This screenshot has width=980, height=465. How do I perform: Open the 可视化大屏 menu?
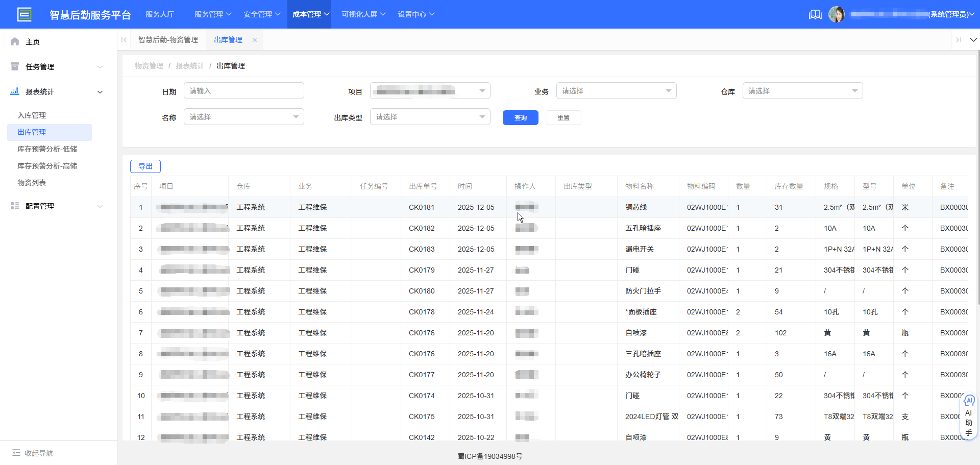(x=363, y=14)
